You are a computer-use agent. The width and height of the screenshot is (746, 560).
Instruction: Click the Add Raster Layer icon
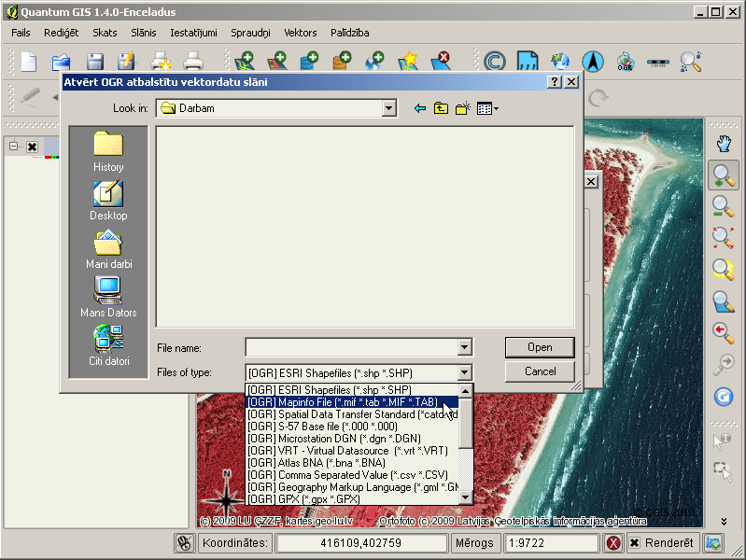click(276, 62)
